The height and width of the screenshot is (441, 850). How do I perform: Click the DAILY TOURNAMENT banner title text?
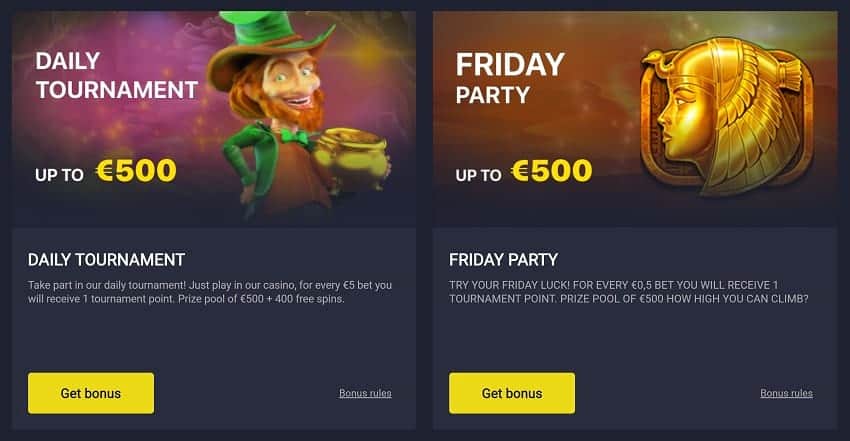tap(117, 75)
